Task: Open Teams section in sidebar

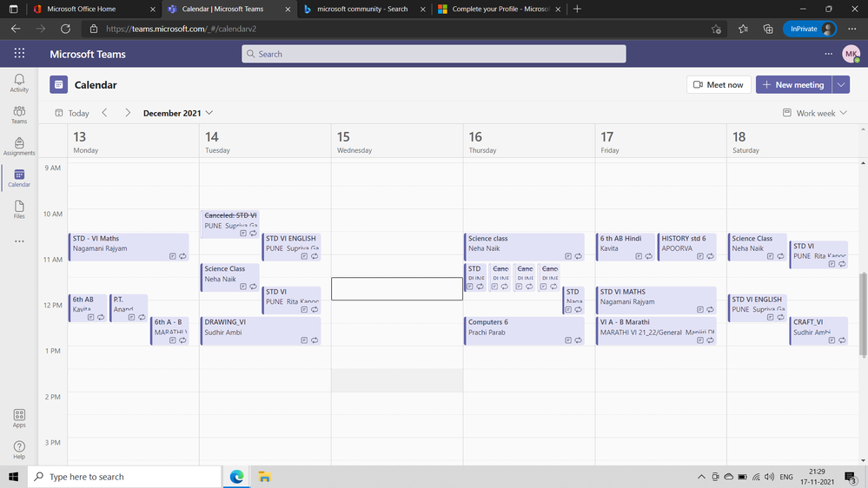Action: tap(19, 115)
